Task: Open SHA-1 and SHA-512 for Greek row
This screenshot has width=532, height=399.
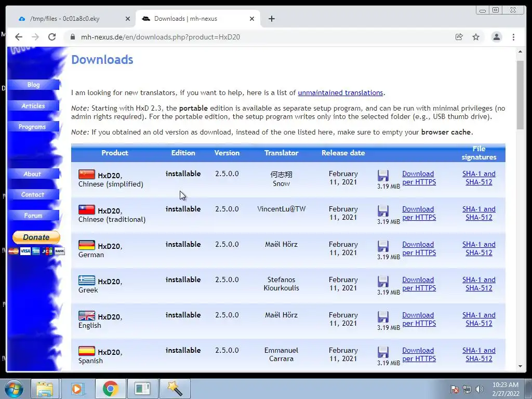Action: 478,284
